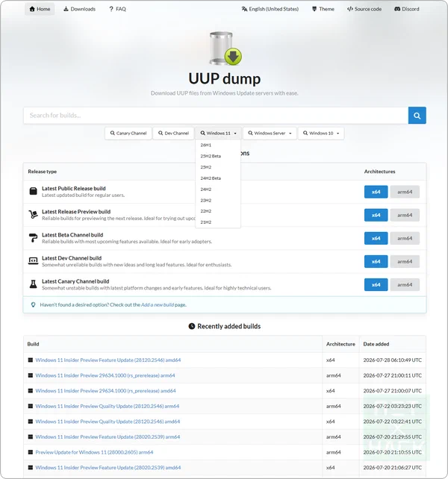Viewport: 448px width, 479px height.
Task: Choose arm64 for Latest Dev Channel build
Action: click(405, 261)
